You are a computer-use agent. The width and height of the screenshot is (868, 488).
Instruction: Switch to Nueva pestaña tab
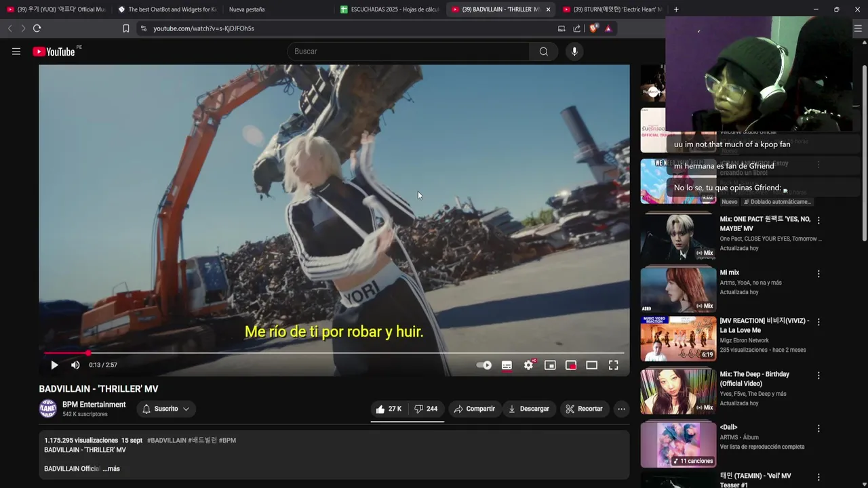247,9
